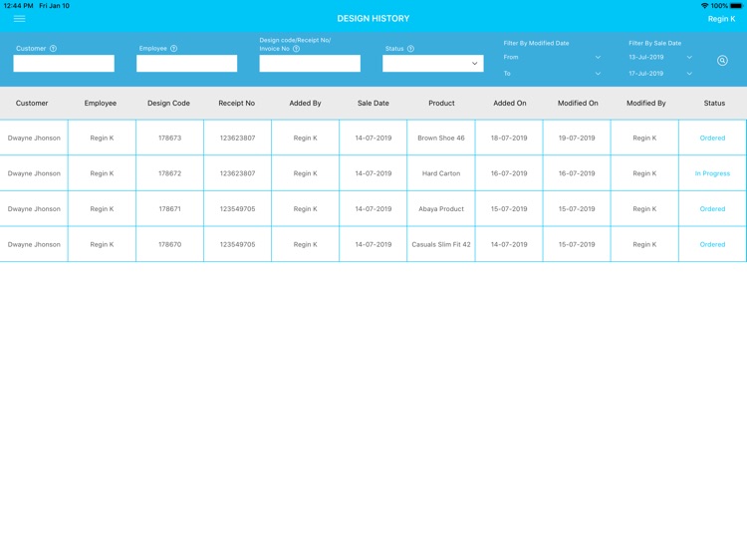This screenshot has width=747, height=560.
Task: Sort by Status column header
Action: 714,103
